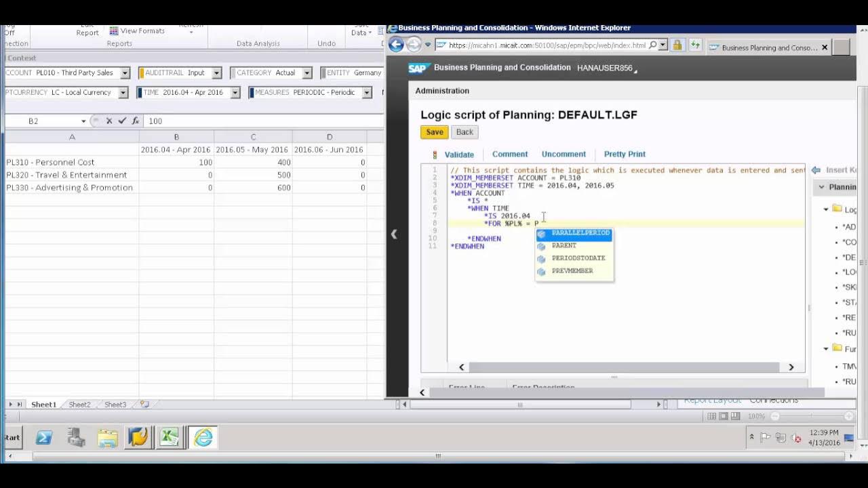The width and height of the screenshot is (868, 488).
Task: Select cell PL330 - Advertising & Promotion
Action: pyautogui.click(x=72, y=188)
